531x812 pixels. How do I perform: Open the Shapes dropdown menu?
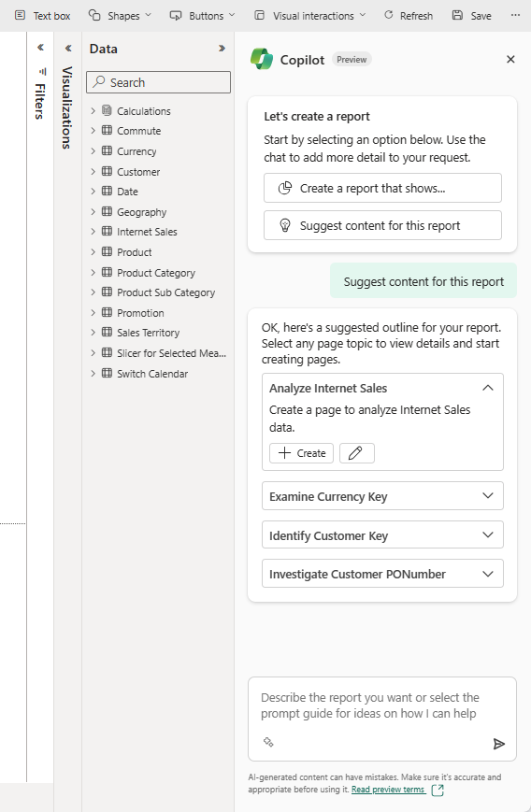click(x=120, y=16)
